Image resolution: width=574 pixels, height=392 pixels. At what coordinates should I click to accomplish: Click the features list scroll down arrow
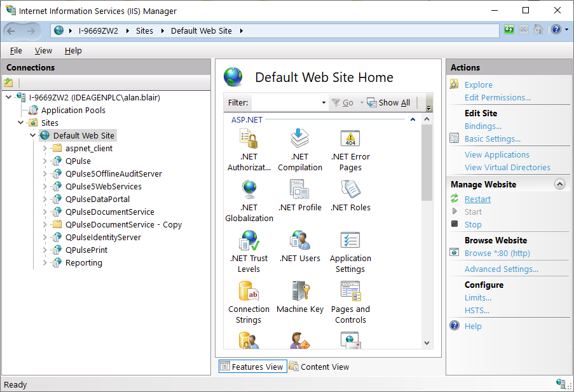[x=427, y=343]
